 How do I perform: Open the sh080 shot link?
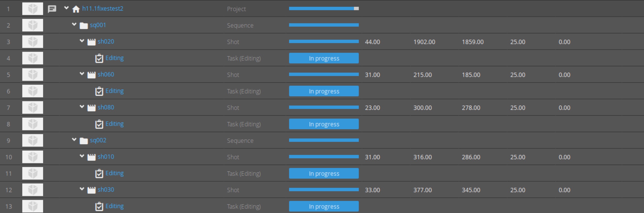pyautogui.click(x=106, y=107)
